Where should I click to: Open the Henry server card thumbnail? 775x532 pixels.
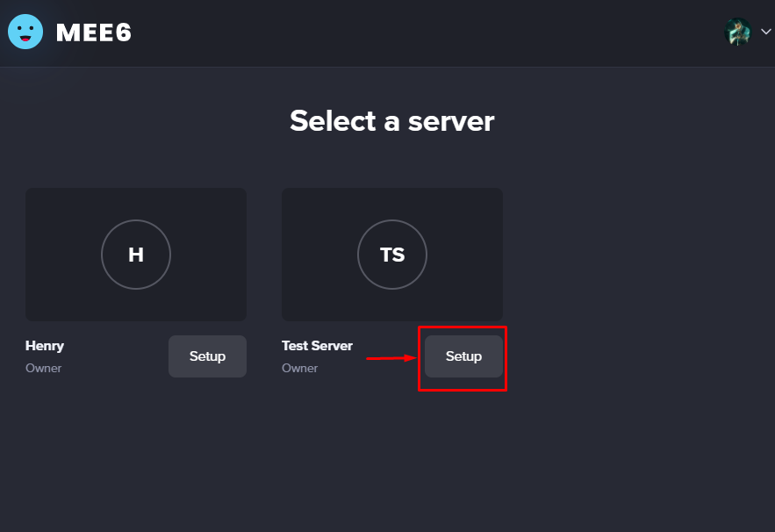coord(136,254)
